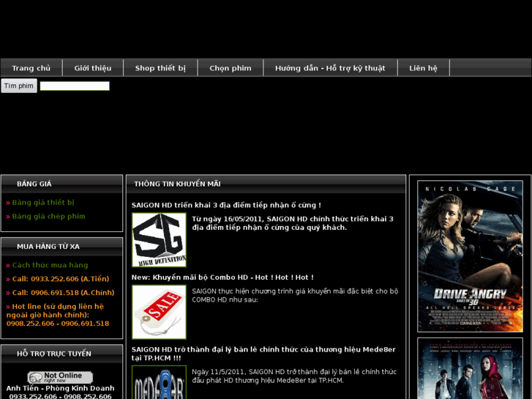Open the Bảng giá chép phim link

click(48, 216)
